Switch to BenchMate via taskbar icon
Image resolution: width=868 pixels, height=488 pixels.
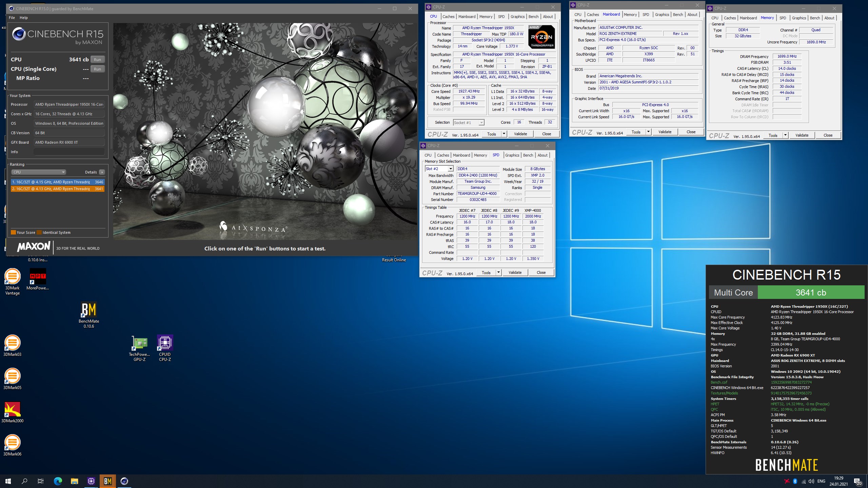pyautogui.click(x=107, y=481)
